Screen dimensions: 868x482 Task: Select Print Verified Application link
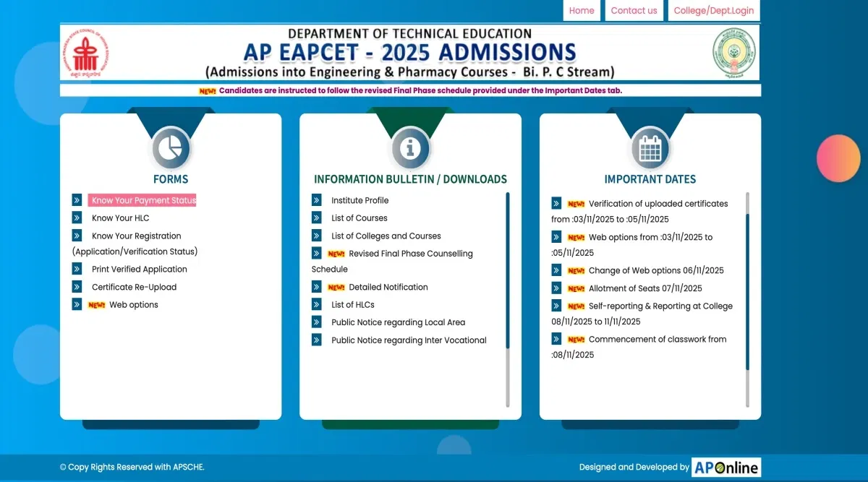[139, 269]
